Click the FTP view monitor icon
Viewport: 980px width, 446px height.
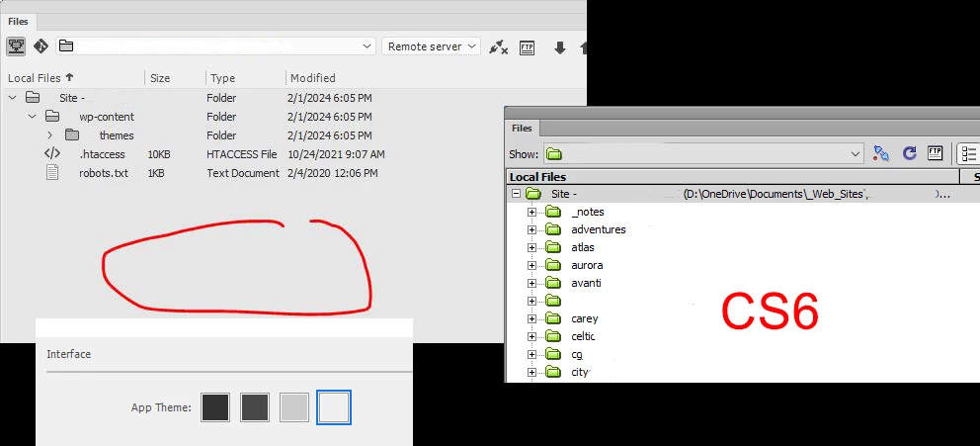pos(16,46)
